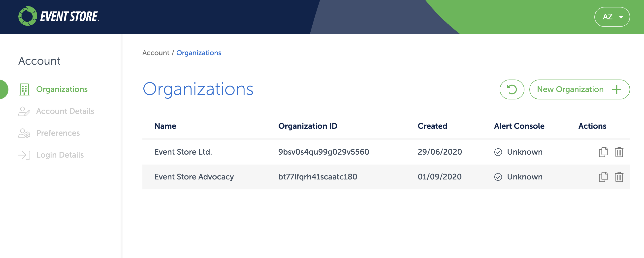Copy the Event Store Ltd. organization ID

coord(603,152)
